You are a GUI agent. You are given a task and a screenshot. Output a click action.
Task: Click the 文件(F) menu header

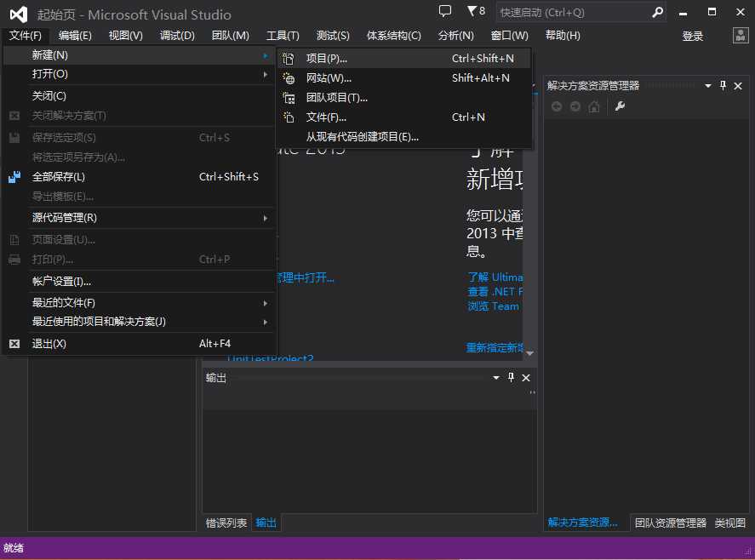click(x=26, y=36)
